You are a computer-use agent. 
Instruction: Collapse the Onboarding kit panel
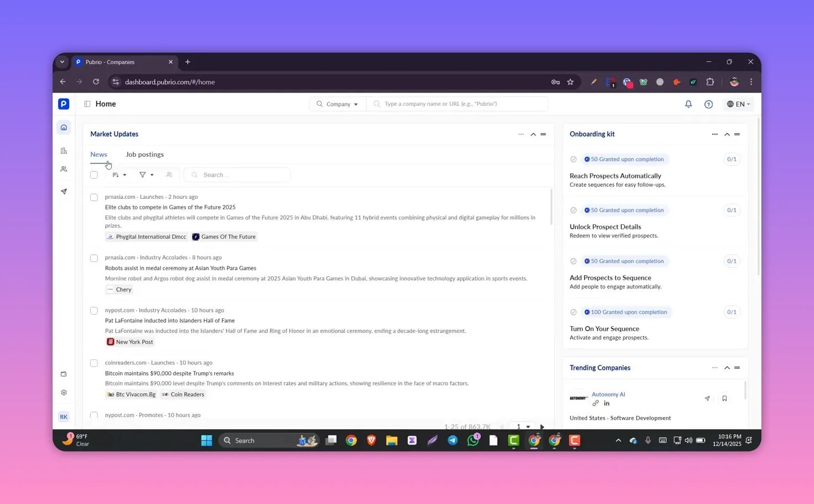[x=727, y=134]
